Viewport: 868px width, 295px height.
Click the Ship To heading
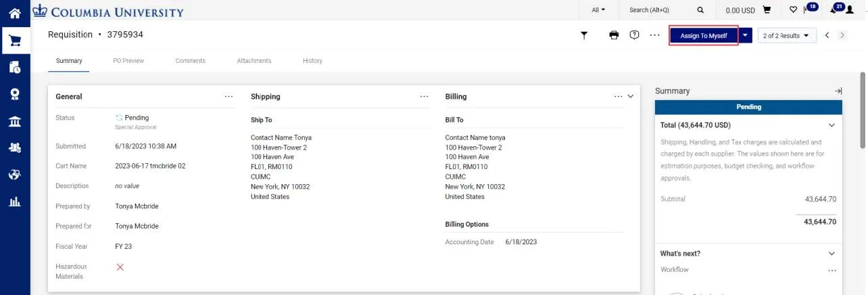click(261, 120)
